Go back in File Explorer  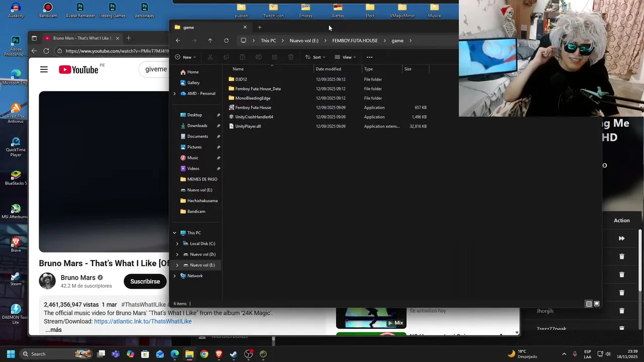178,41
